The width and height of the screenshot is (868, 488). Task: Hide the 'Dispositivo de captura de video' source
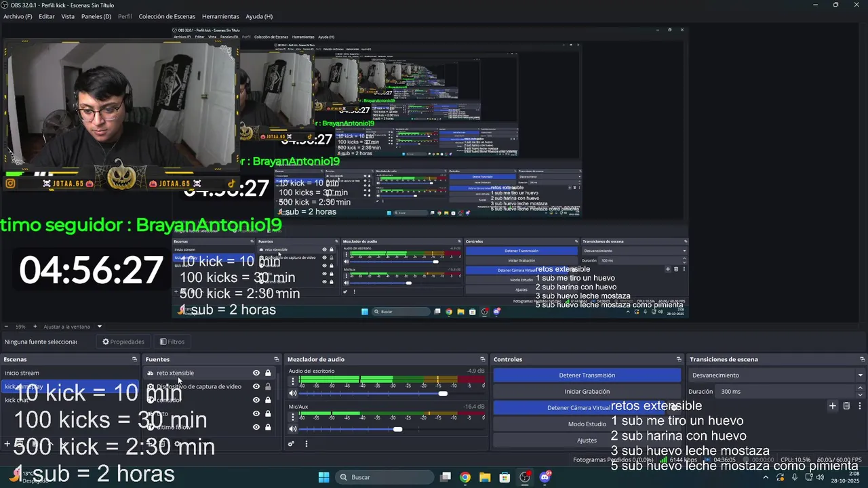click(x=256, y=386)
